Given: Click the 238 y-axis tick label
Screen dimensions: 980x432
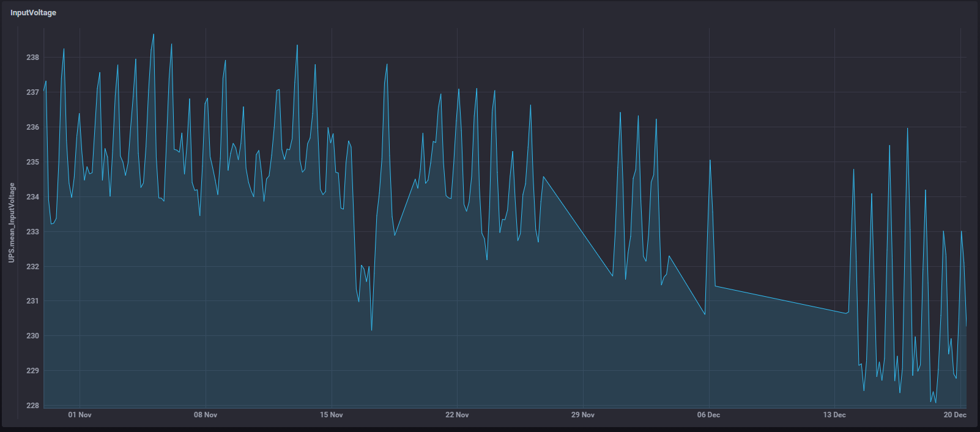Looking at the screenshot, I should pyautogui.click(x=32, y=58).
